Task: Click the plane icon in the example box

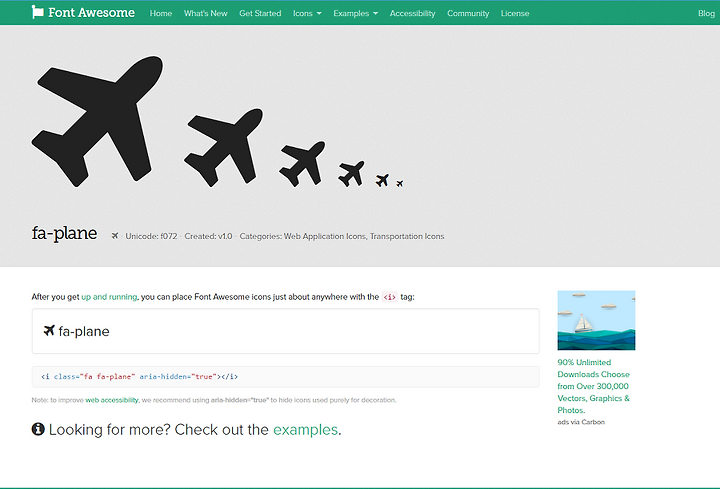Action: (49, 330)
